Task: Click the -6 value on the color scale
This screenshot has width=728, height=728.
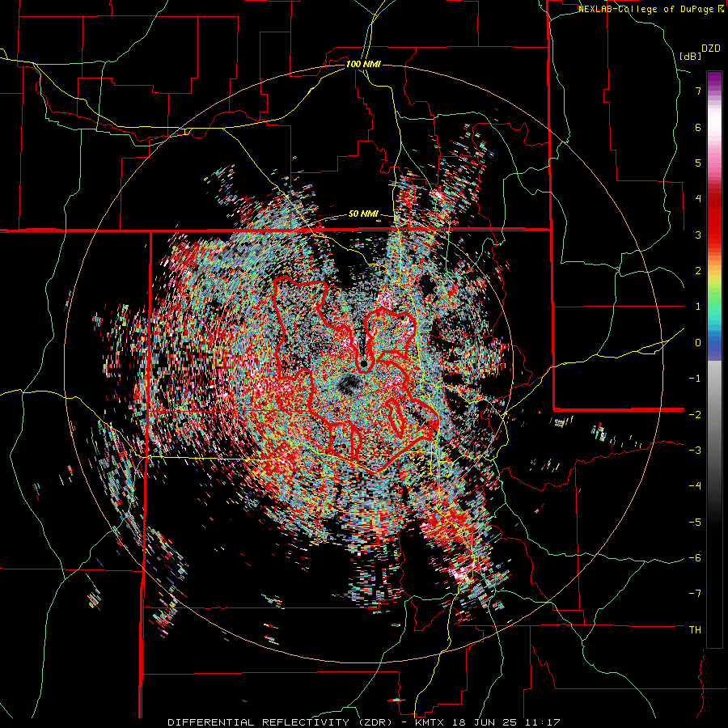Action: coord(695,558)
